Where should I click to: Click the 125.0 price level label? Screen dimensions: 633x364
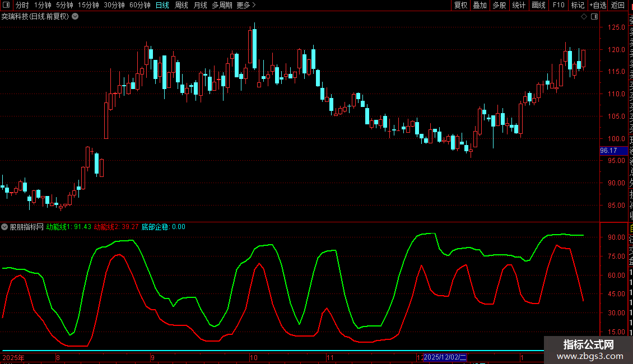point(616,27)
